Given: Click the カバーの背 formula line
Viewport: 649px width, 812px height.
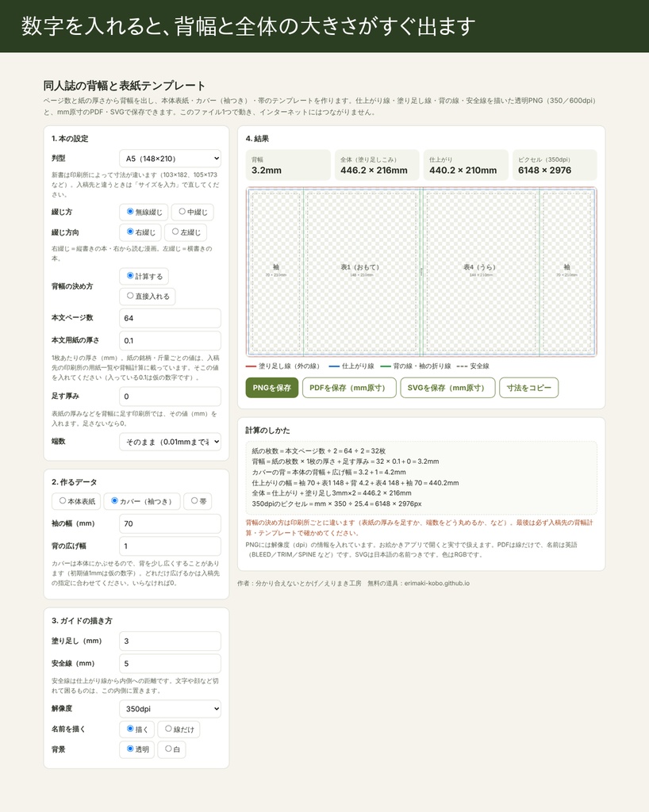Looking at the screenshot, I should pos(329,473).
